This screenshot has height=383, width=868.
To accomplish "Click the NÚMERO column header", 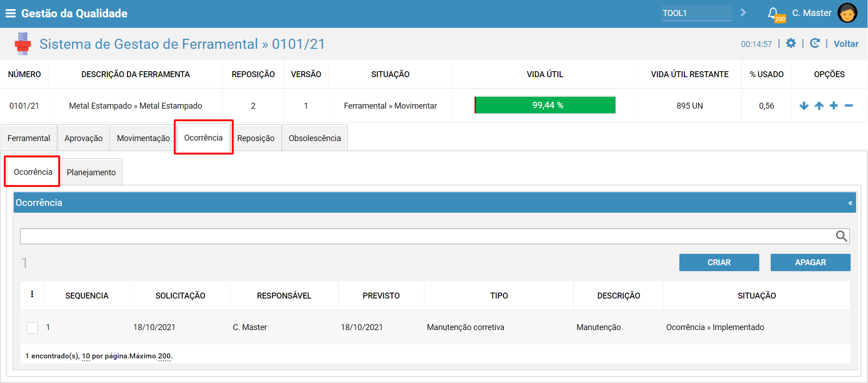I will tap(24, 74).
